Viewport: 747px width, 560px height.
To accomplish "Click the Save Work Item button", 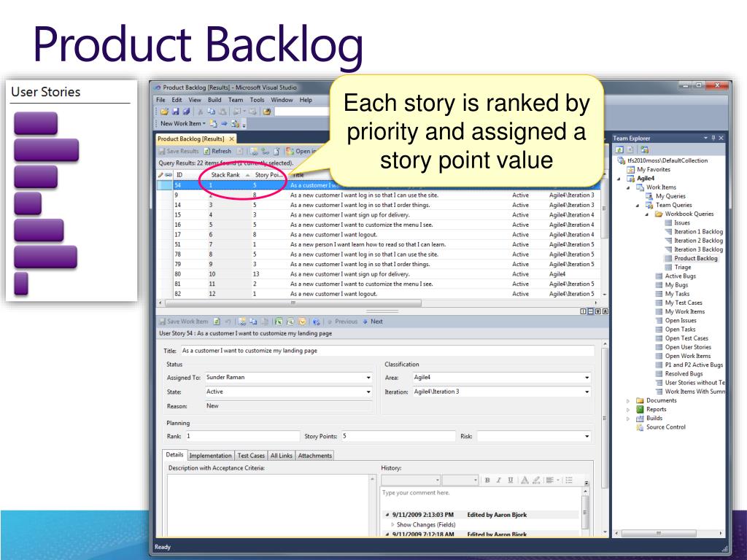I will (x=183, y=322).
